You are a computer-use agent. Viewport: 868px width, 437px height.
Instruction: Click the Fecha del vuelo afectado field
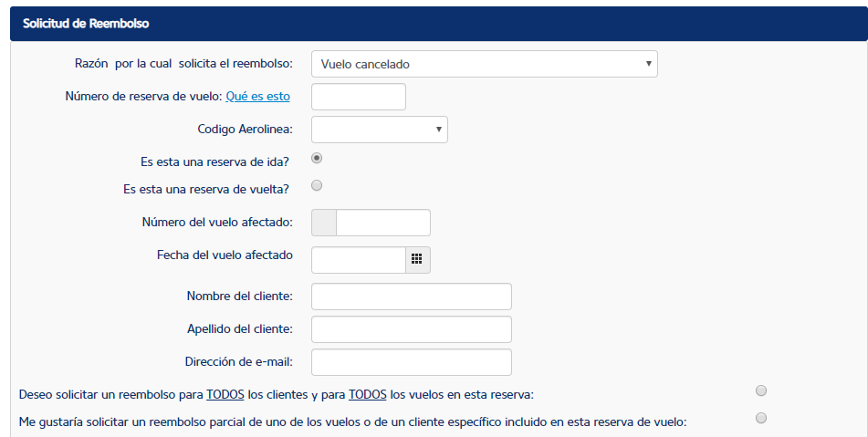(x=359, y=260)
